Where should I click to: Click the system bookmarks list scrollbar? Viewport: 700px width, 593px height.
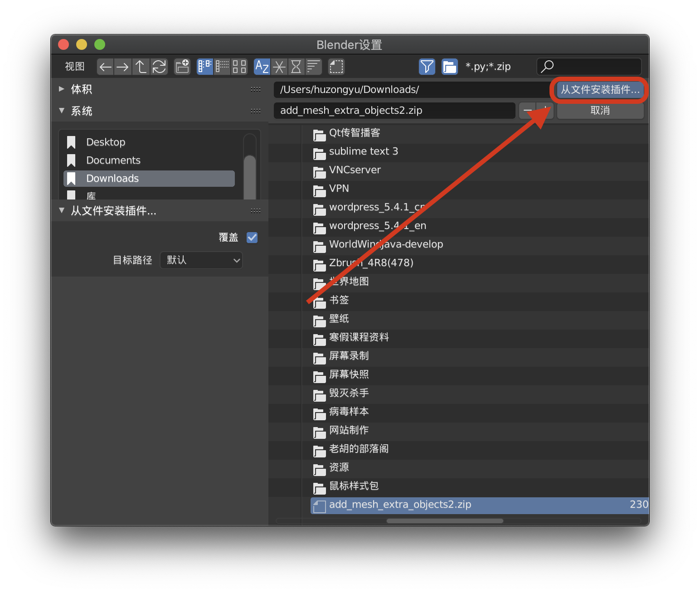click(250, 177)
